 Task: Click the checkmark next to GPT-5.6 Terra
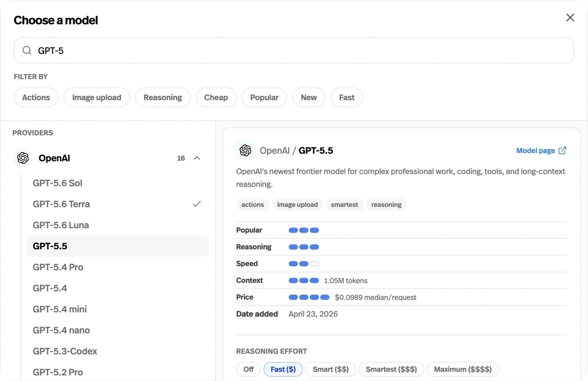(x=197, y=204)
